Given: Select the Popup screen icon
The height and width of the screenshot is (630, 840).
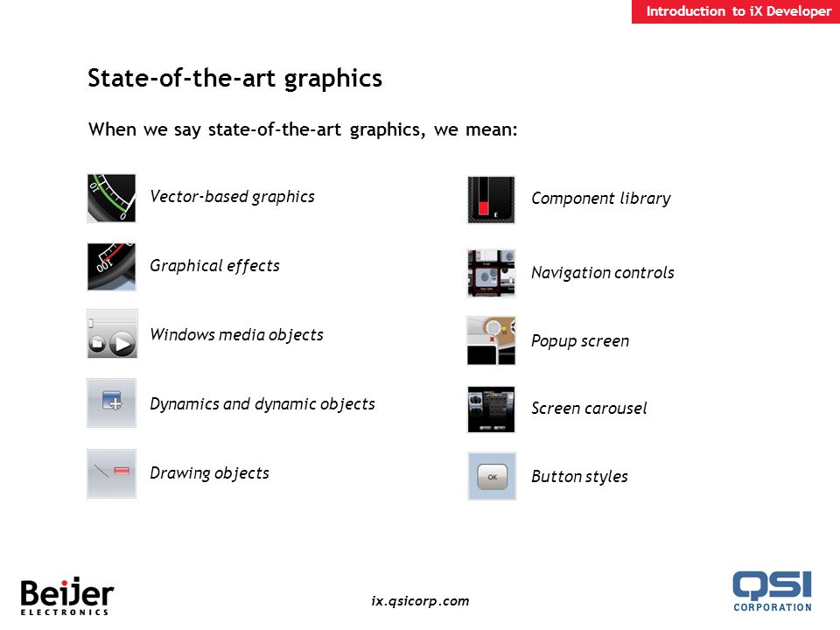Looking at the screenshot, I should coord(491,340).
